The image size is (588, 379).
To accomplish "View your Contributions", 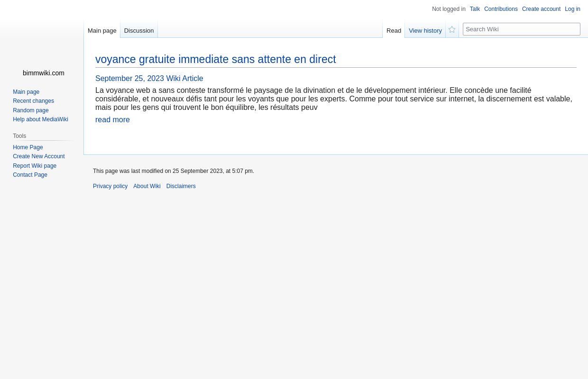I will coord(501,9).
